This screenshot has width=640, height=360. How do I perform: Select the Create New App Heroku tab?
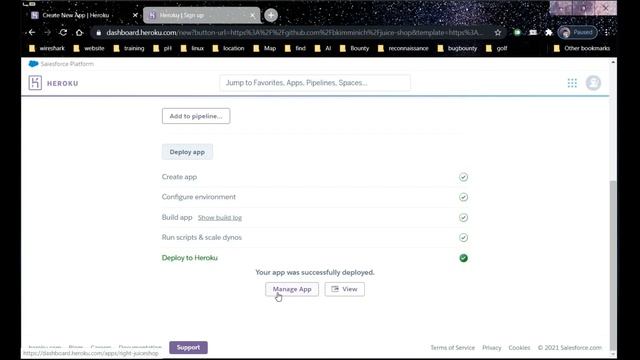76,15
